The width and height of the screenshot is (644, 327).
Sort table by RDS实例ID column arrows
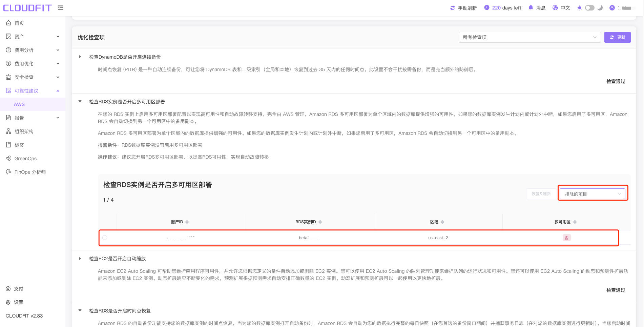click(x=320, y=222)
